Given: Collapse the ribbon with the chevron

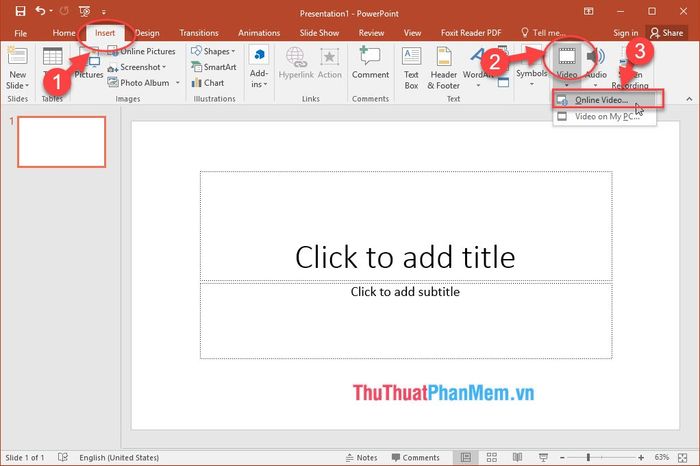Looking at the screenshot, I should (689, 99).
